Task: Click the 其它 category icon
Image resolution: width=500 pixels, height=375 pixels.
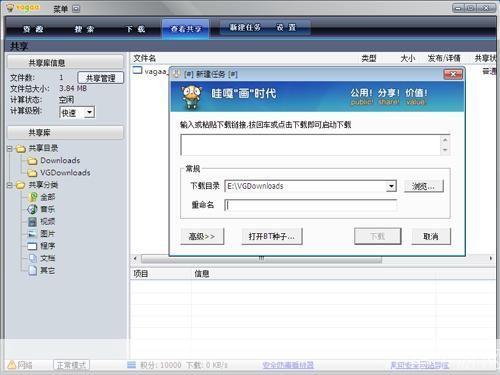Action: click(x=33, y=270)
